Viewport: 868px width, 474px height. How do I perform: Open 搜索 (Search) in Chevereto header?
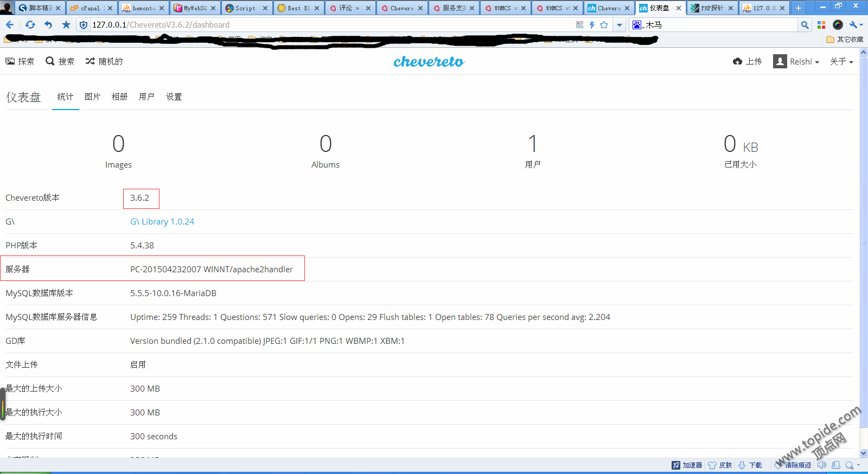(60, 61)
